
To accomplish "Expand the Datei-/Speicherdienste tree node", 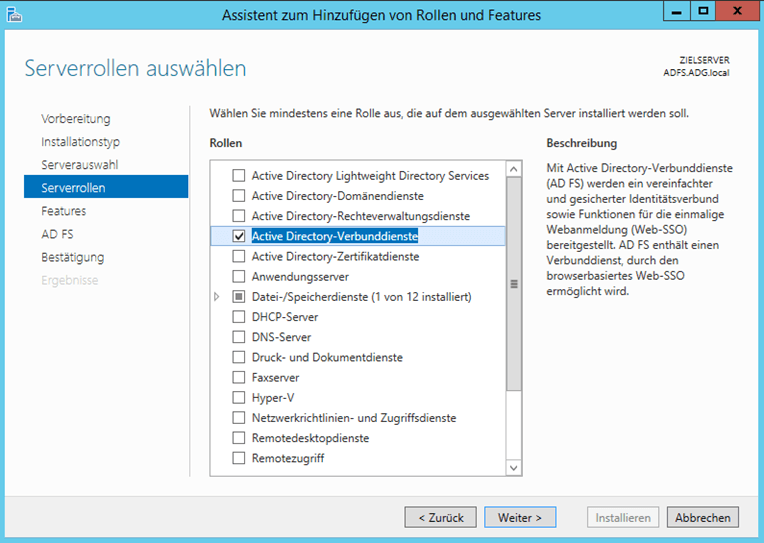I will (x=217, y=297).
